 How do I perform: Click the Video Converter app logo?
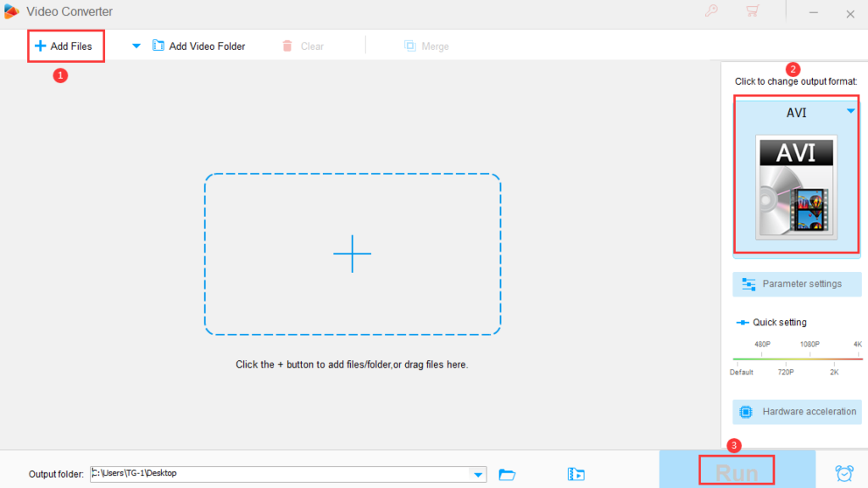(11, 11)
